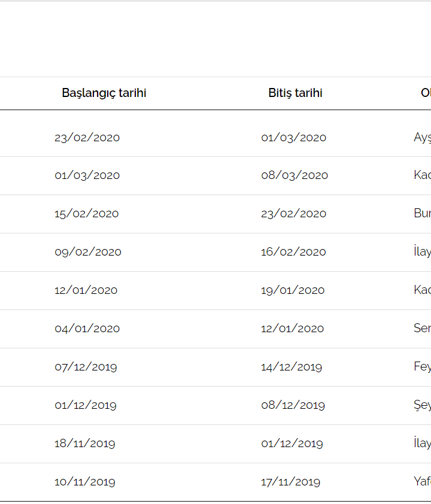The width and height of the screenshot is (431, 504).
Task: Select end date 08/03/2020 cell
Action: click(x=295, y=175)
